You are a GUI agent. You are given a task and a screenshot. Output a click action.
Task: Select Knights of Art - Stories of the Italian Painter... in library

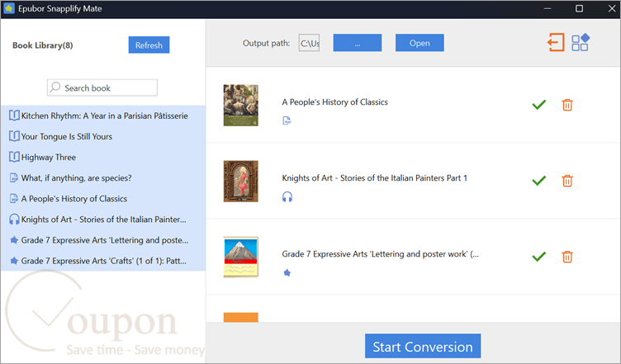click(103, 220)
